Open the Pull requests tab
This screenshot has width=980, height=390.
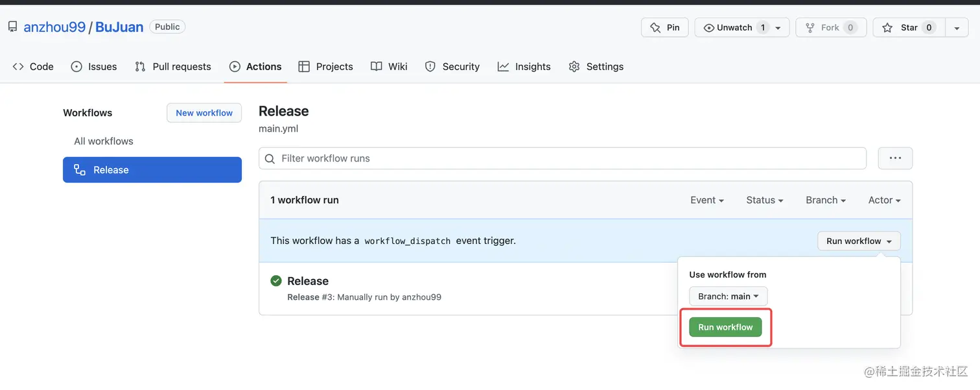point(173,66)
